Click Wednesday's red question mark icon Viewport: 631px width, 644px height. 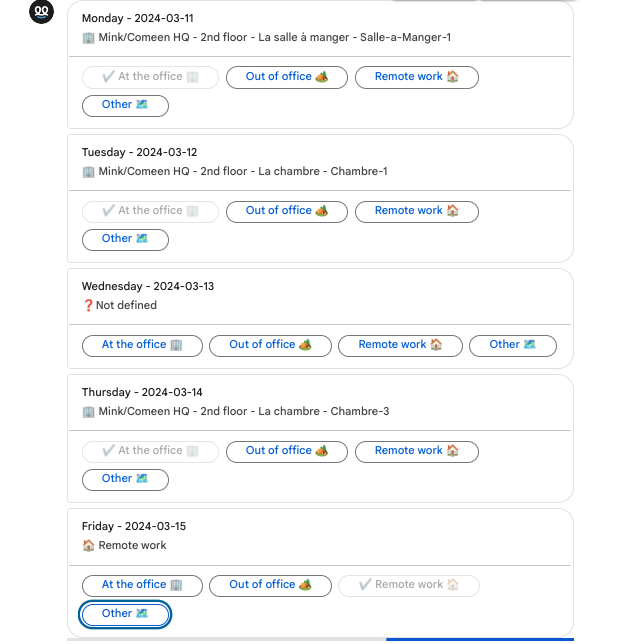click(x=88, y=305)
